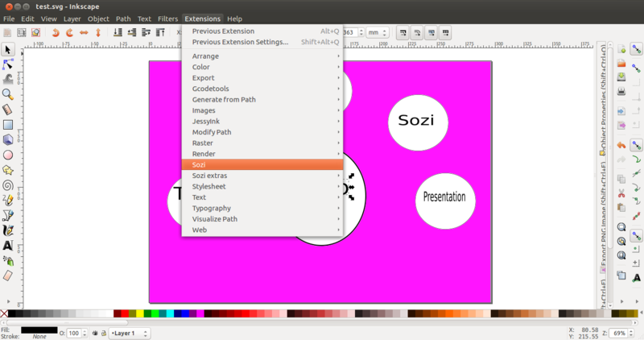Expand the Gcodetools submenu
The image size is (644, 340).
pyautogui.click(x=262, y=89)
